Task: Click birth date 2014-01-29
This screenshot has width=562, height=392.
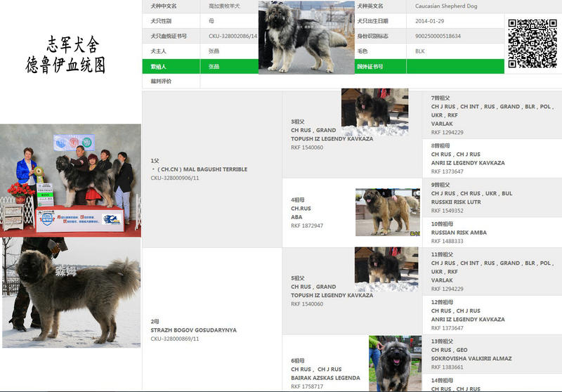Action: pyautogui.click(x=429, y=21)
